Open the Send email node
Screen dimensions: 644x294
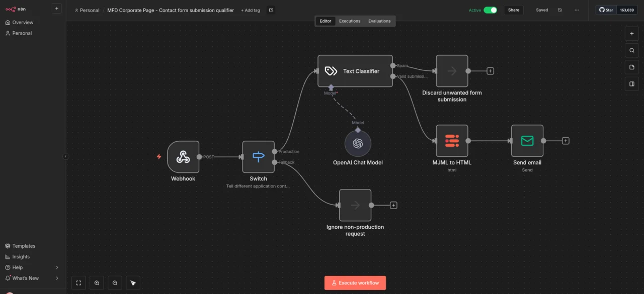click(527, 141)
